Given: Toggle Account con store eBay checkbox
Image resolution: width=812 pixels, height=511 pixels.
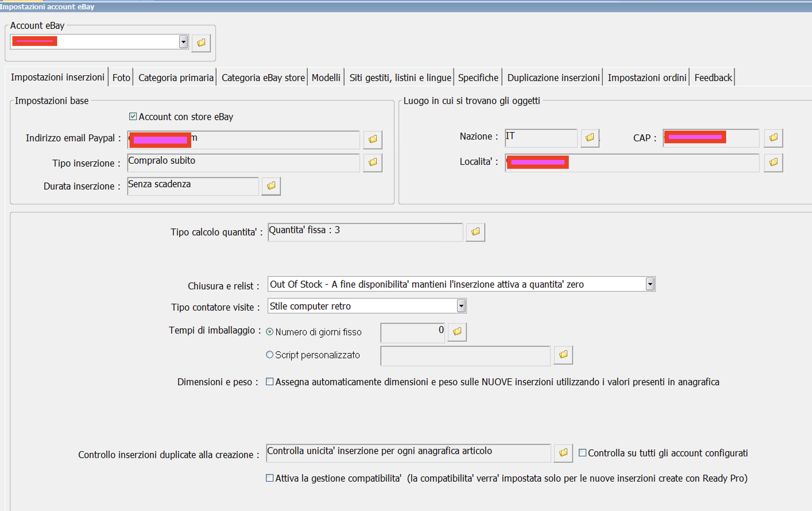Looking at the screenshot, I should click(x=133, y=117).
